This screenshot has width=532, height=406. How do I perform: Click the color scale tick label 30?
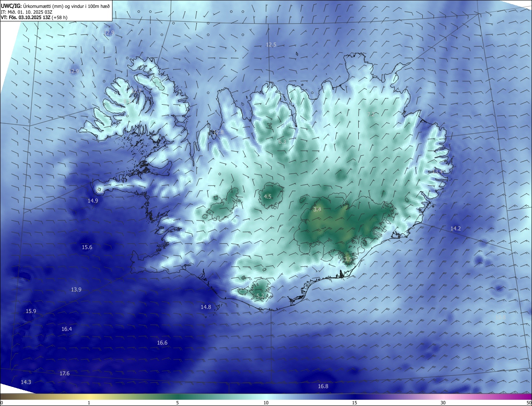tap(443, 403)
